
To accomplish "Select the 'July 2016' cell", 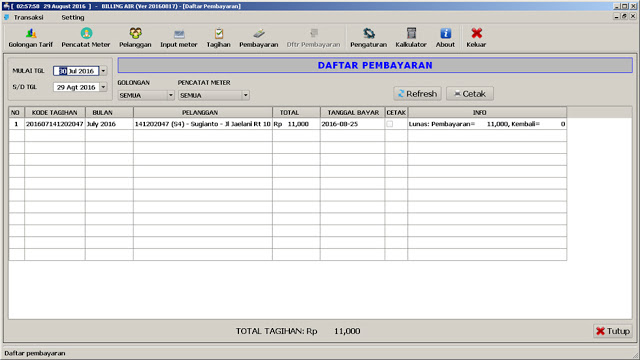I will point(109,124).
